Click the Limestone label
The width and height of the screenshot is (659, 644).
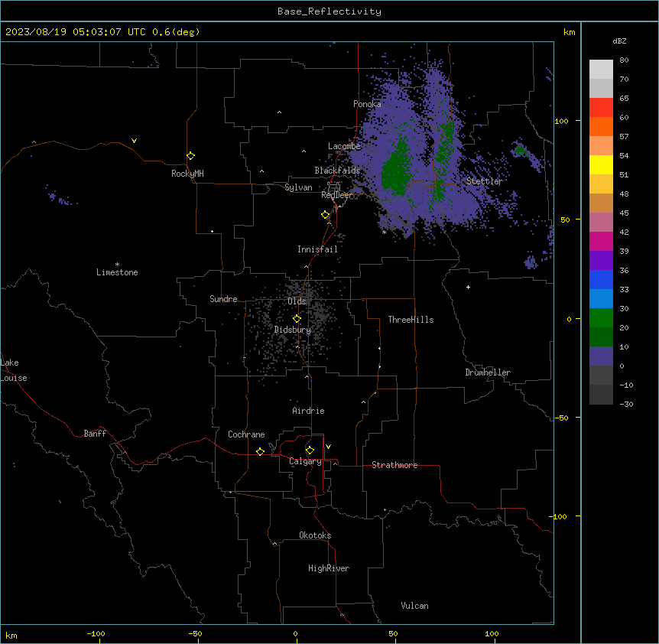[x=117, y=272]
